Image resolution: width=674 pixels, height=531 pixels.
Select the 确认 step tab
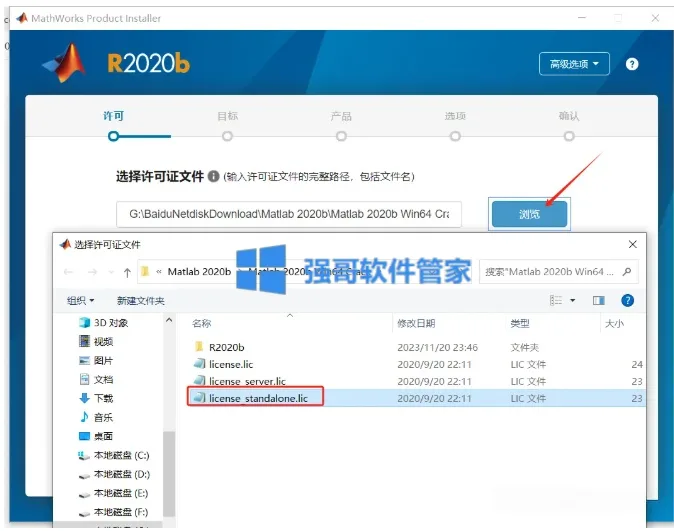tap(569, 116)
